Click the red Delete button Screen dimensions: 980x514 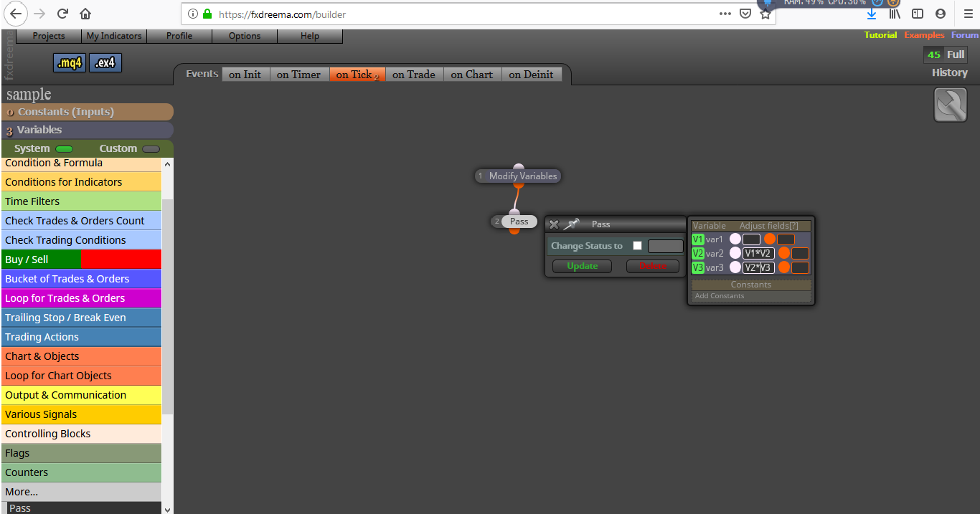pyautogui.click(x=652, y=266)
